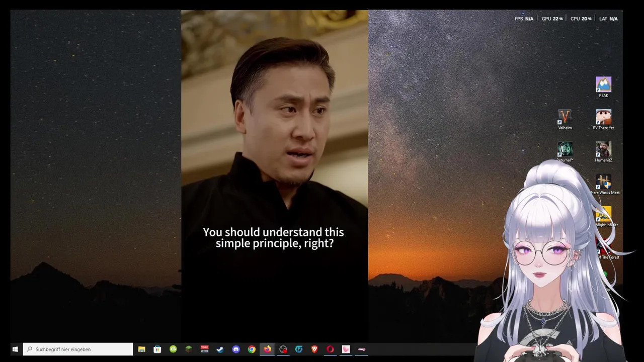This screenshot has width=644, height=362.
Task: Open the dark gauge icon in the taskbar
Action: pos(283,349)
